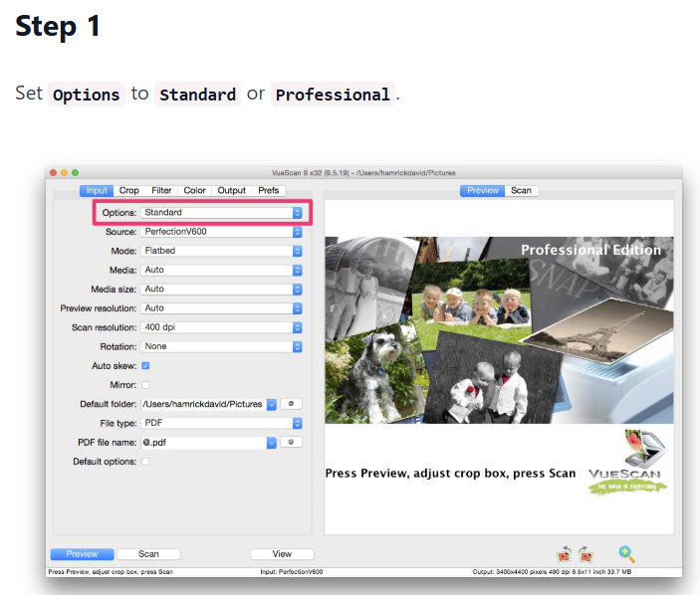Switch to the Crop tab

pyautogui.click(x=129, y=191)
